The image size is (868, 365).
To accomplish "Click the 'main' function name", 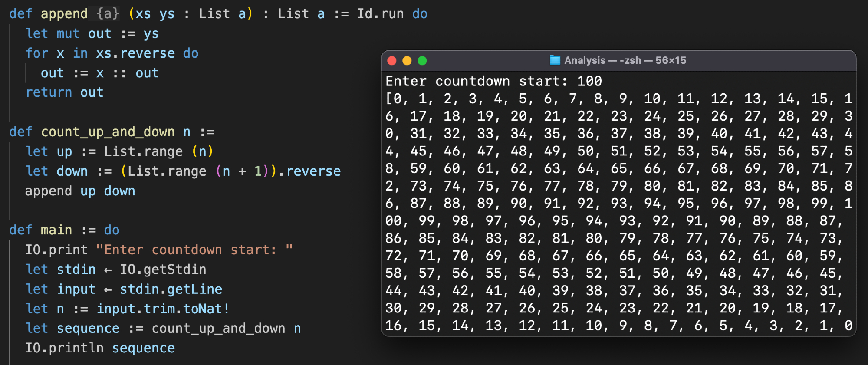I will tap(56, 230).
